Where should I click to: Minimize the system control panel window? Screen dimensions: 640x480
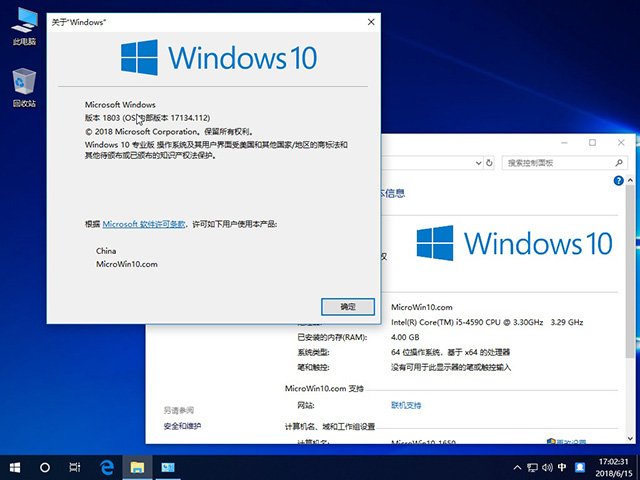point(564,142)
